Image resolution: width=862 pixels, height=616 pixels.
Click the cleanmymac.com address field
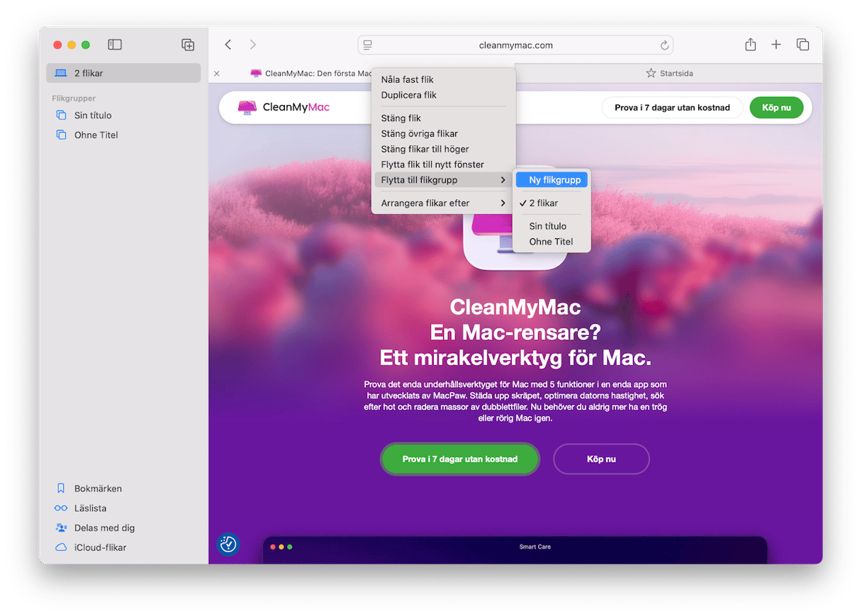click(x=515, y=45)
